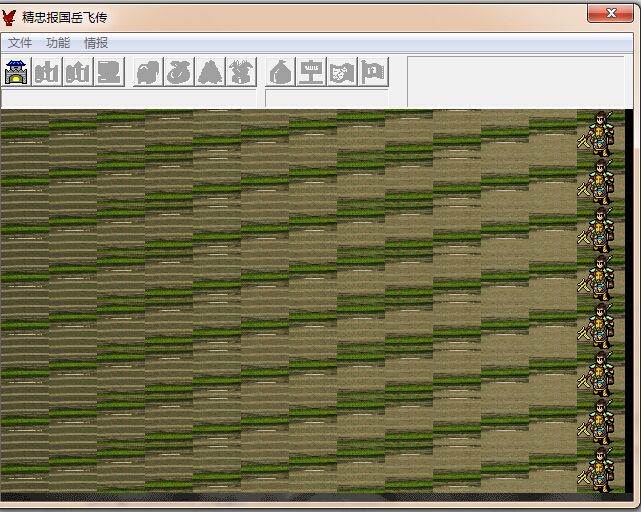Select the bottommost warrior unit on the map
Viewport: 641px width, 512px height.
coord(600,469)
